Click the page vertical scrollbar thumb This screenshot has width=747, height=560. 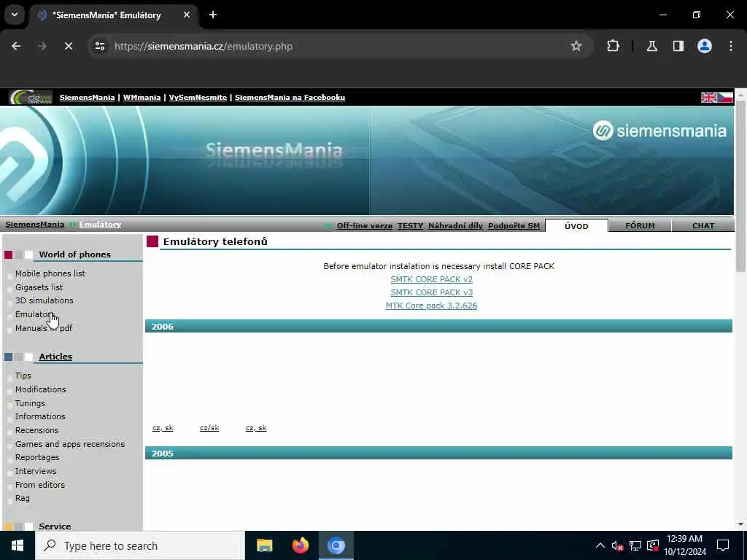(741, 186)
